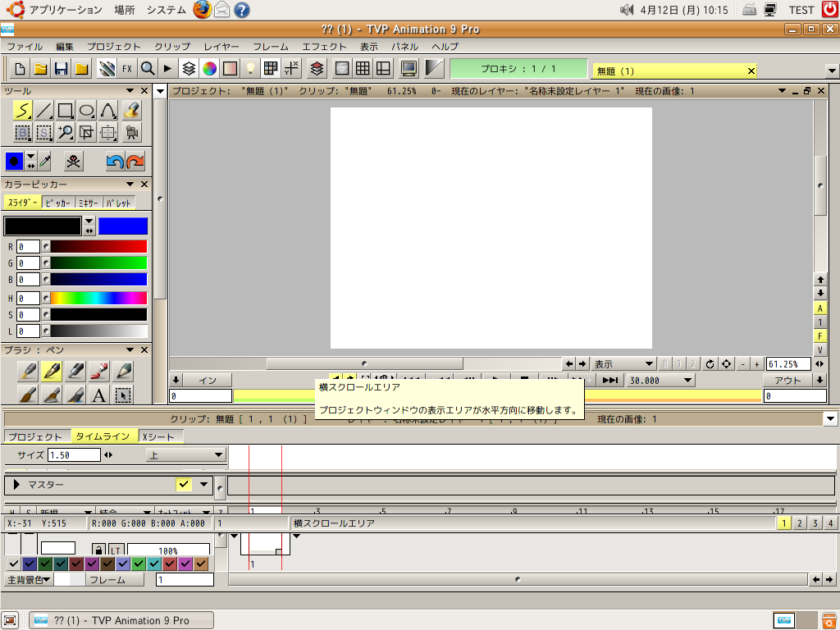The width and height of the screenshot is (840, 630).
Task: Select the crop tool
Action: tap(87, 132)
